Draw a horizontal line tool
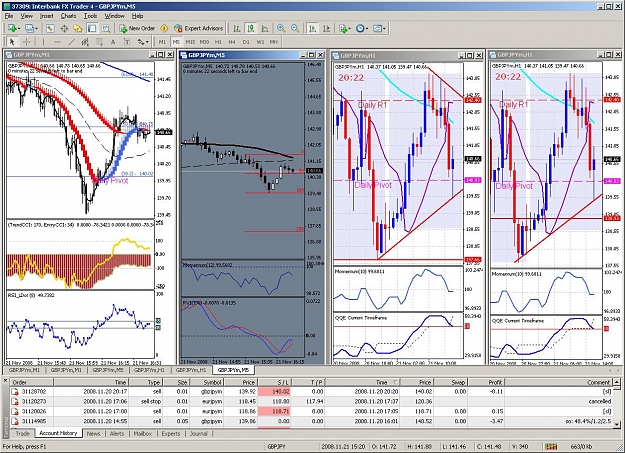Screen dimensions: 625x453 point(57,41)
